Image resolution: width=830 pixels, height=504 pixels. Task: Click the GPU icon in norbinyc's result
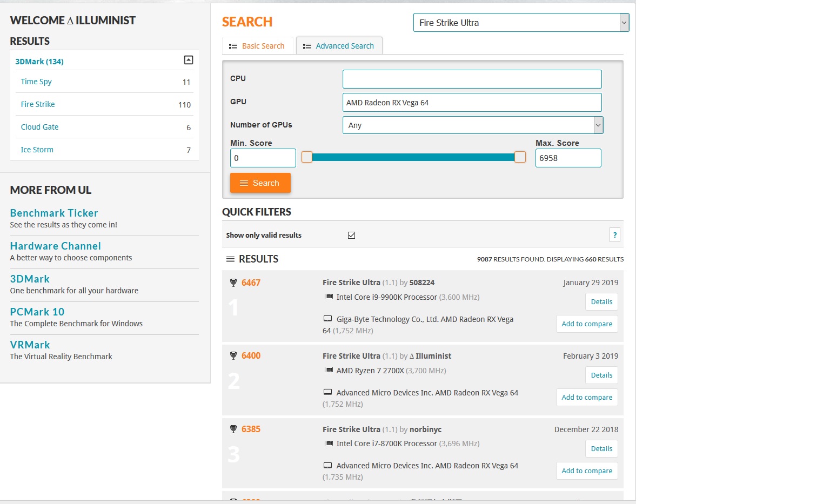(x=328, y=465)
